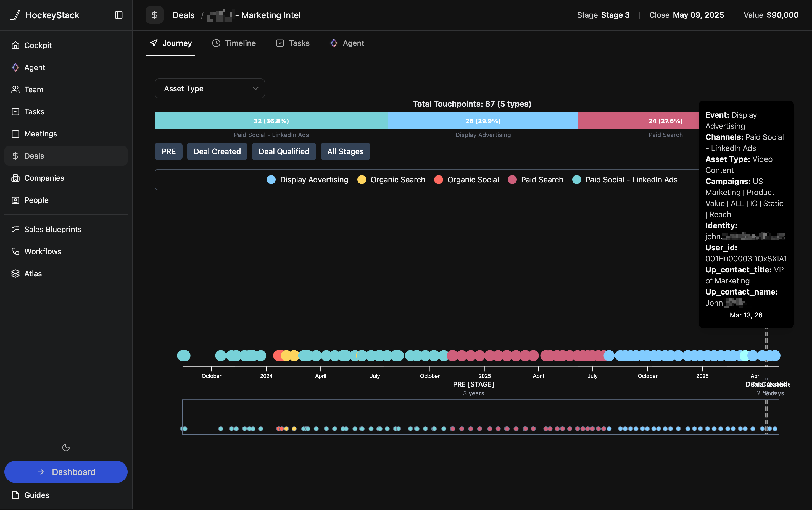Collapse the sidebar panel icon
Screen dimensions: 812x510
click(119, 15)
